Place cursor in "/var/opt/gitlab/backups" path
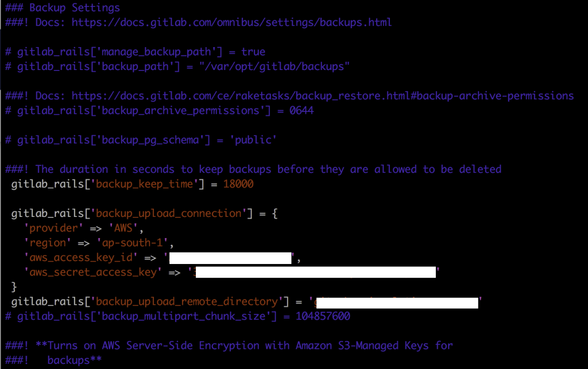 [283, 66]
